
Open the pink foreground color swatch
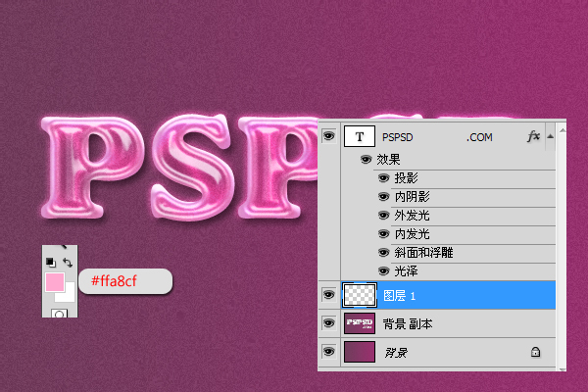coord(55,282)
